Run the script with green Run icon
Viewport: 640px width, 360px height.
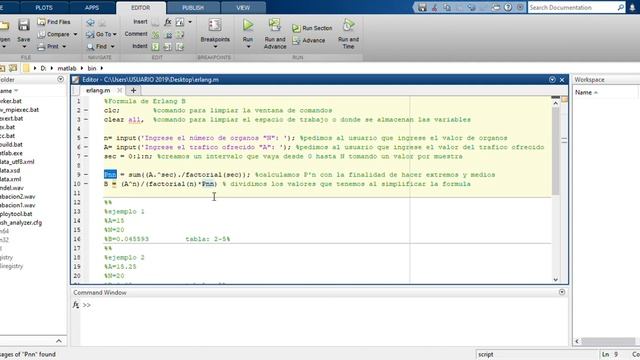click(x=248, y=25)
